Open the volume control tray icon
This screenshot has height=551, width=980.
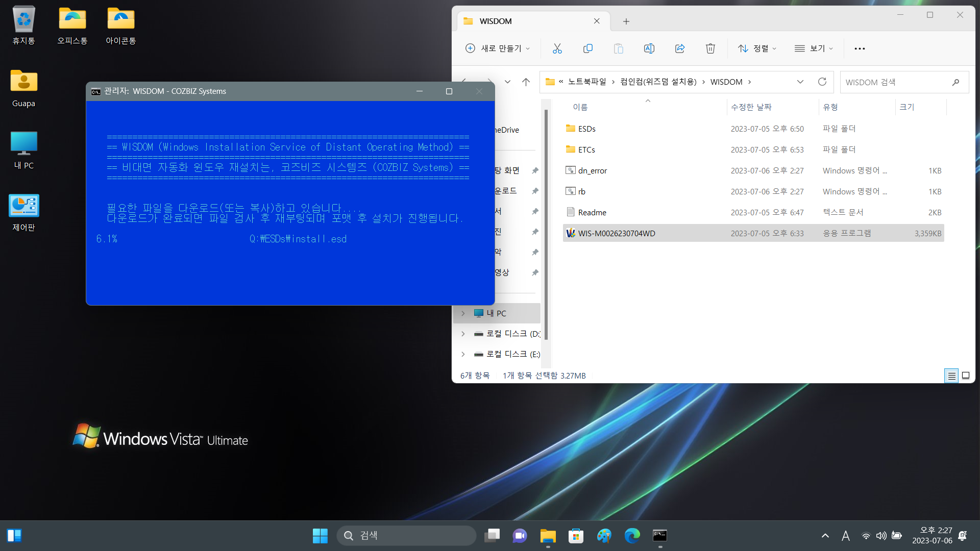tap(881, 535)
